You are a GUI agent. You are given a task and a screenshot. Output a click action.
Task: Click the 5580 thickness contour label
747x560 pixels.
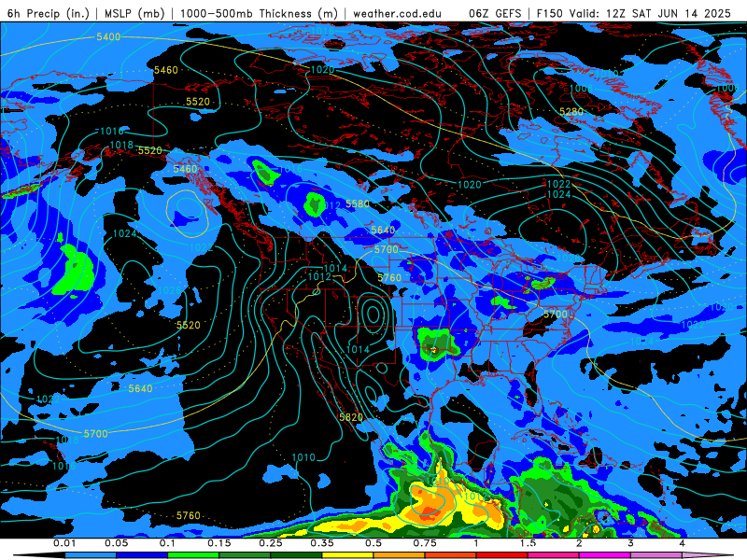point(358,203)
